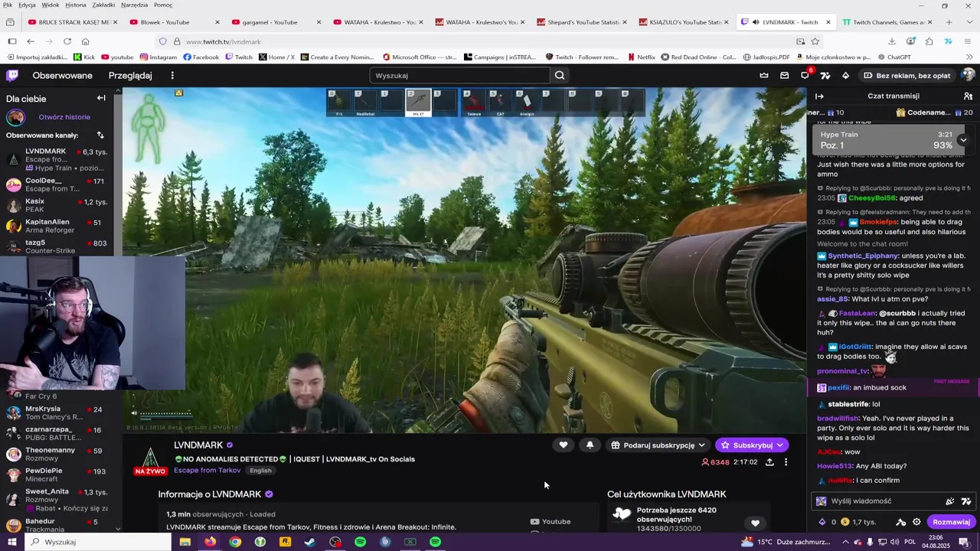980x551 pixels.
Task: Expand Hype Train details chevron
Action: (x=963, y=140)
